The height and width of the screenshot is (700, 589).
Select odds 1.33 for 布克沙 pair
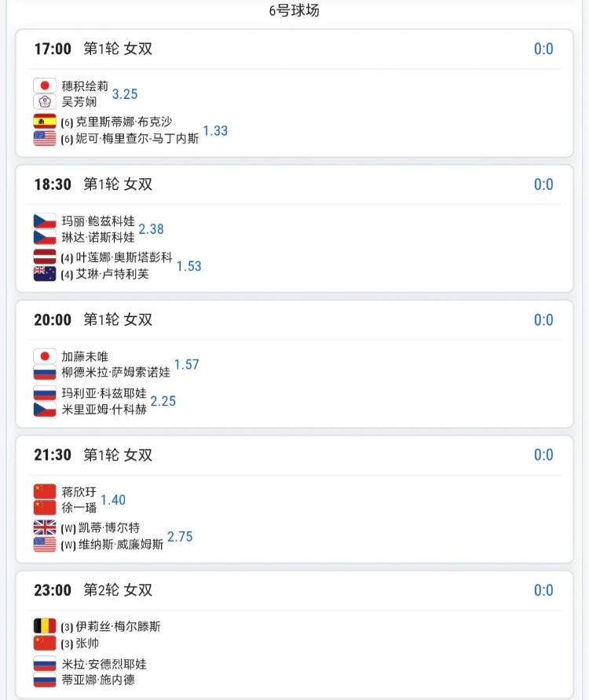(215, 130)
